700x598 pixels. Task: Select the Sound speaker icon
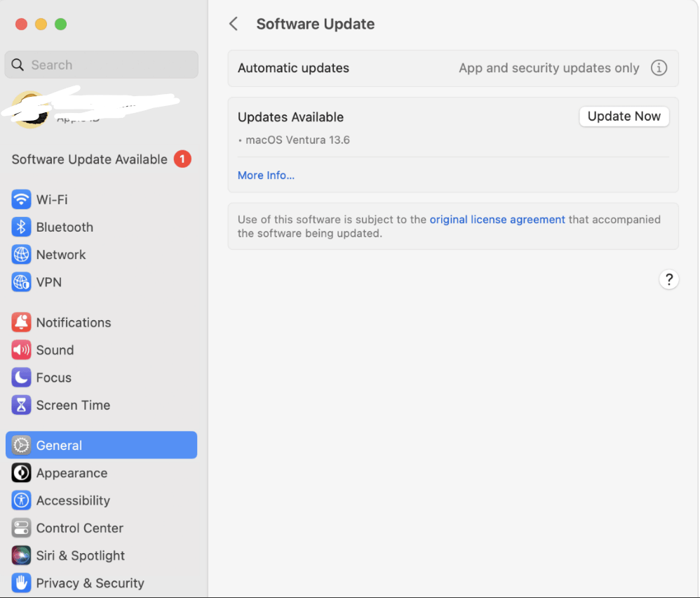21,350
